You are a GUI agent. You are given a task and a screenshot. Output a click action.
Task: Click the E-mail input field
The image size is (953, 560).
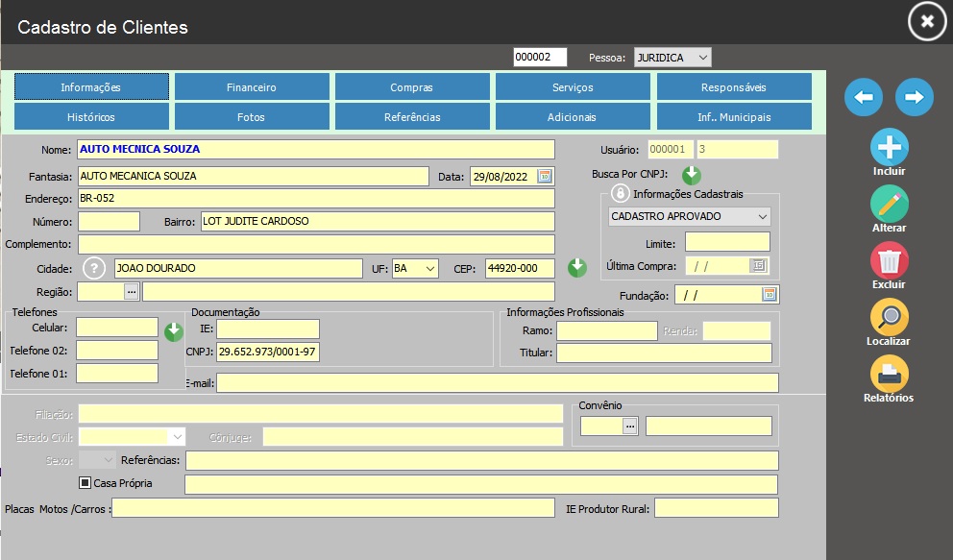pyautogui.click(x=497, y=383)
